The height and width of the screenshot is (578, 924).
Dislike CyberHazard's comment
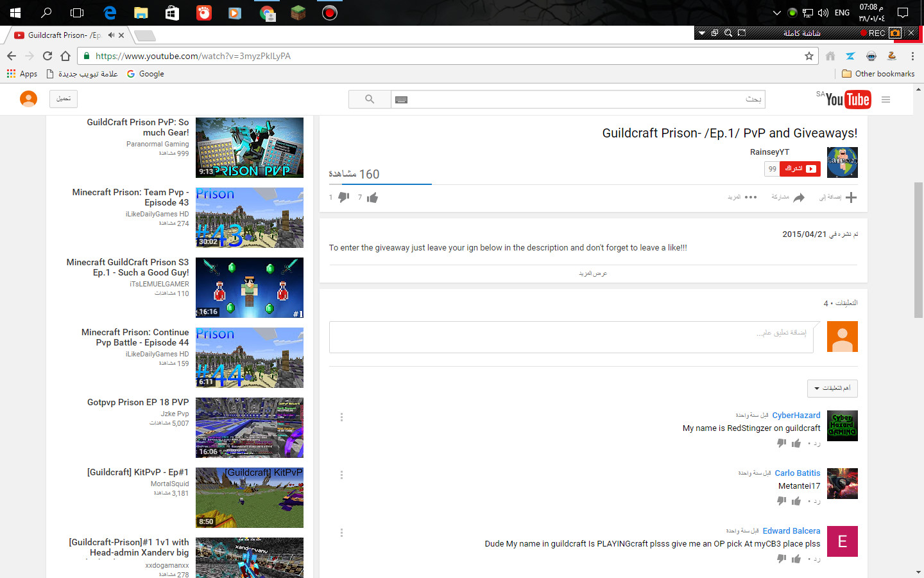(782, 443)
